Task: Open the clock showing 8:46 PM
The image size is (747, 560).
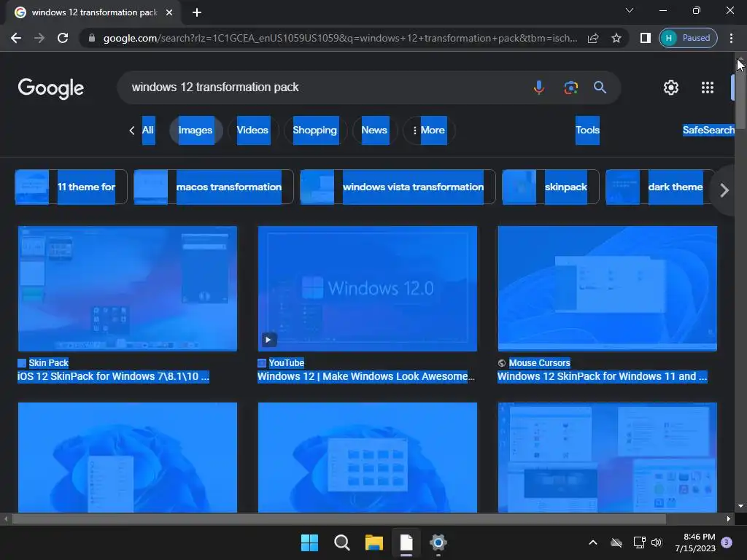Action: pyautogui.click(x=695, y=542)
